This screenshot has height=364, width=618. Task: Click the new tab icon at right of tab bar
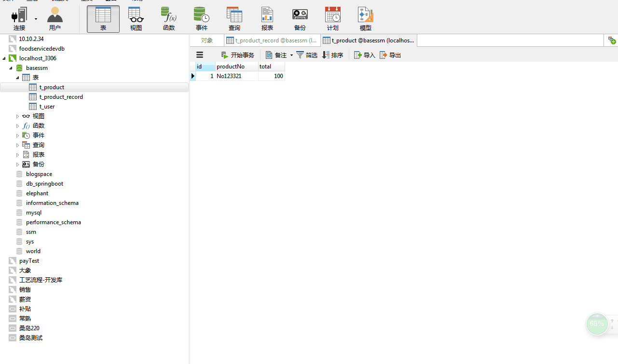pos(612,40)
